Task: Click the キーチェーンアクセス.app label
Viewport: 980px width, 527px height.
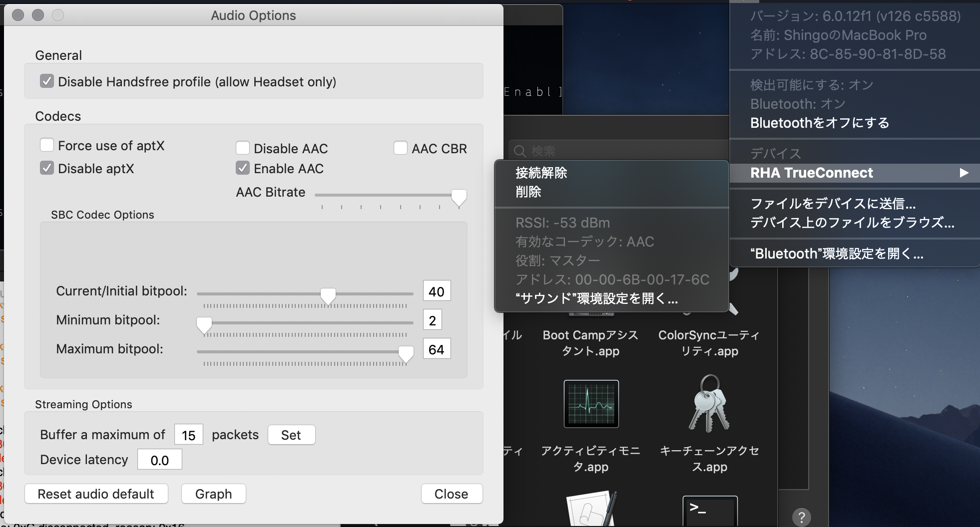Action: [x=709, y=459]
